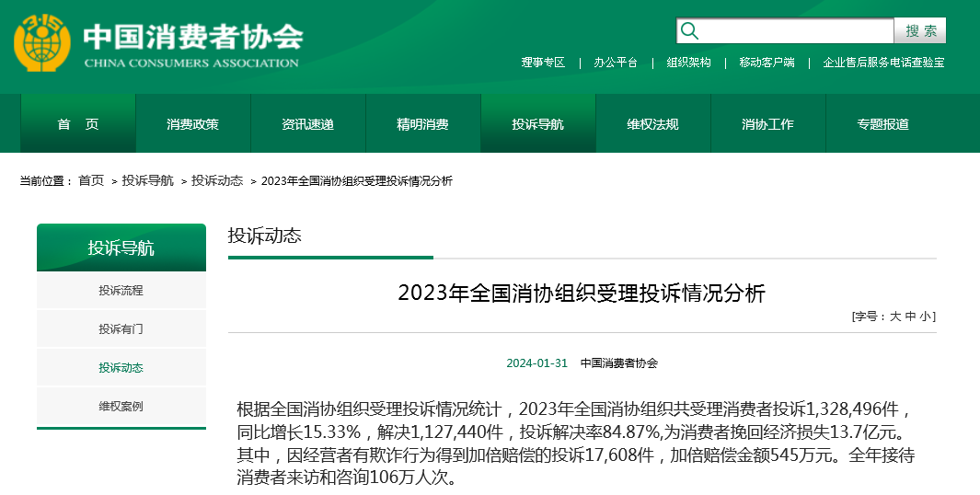
Task: Open the 专题报道 navigation item
Action: [x=883, y=124]
